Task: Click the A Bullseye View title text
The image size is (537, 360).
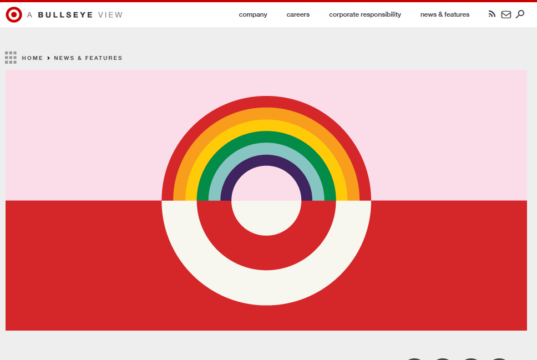Action: (x=75, y=15)
